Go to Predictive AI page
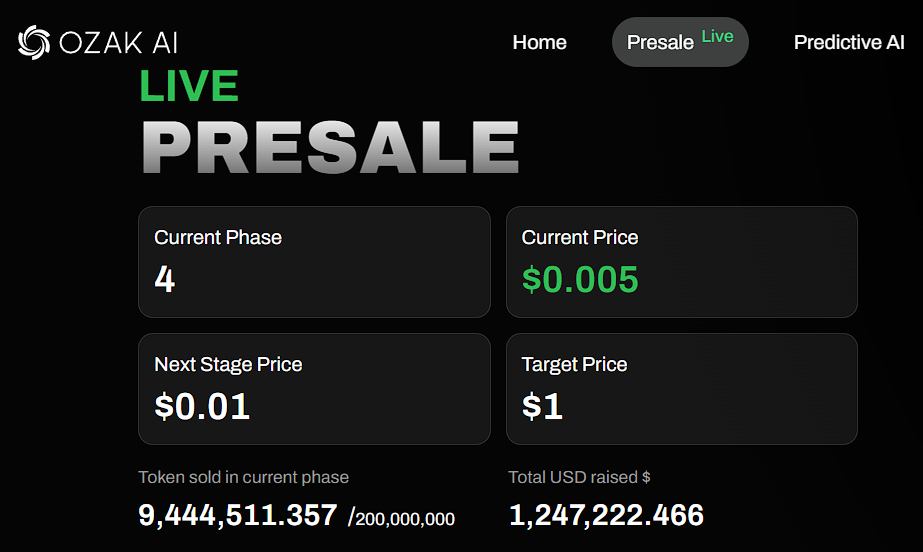The image size is (923, 552). click(x=849, y=42)
